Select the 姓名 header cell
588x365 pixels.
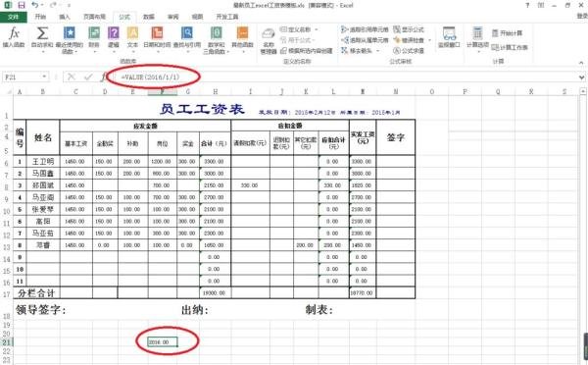43,137
